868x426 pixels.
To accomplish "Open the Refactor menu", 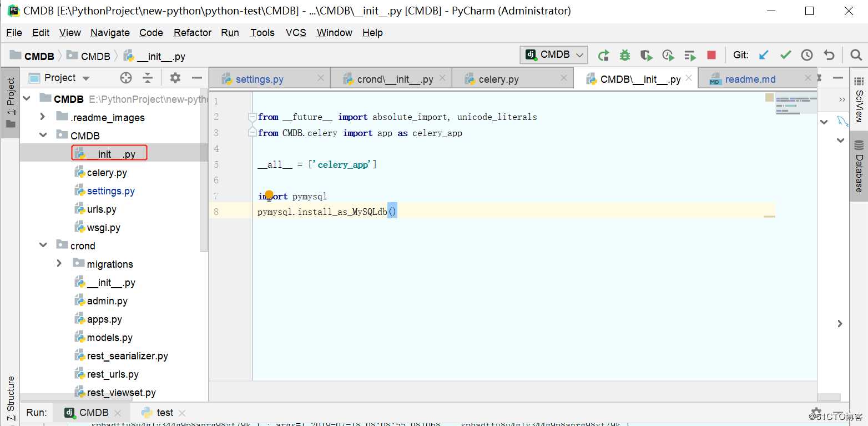I will (x=192, y=33).
